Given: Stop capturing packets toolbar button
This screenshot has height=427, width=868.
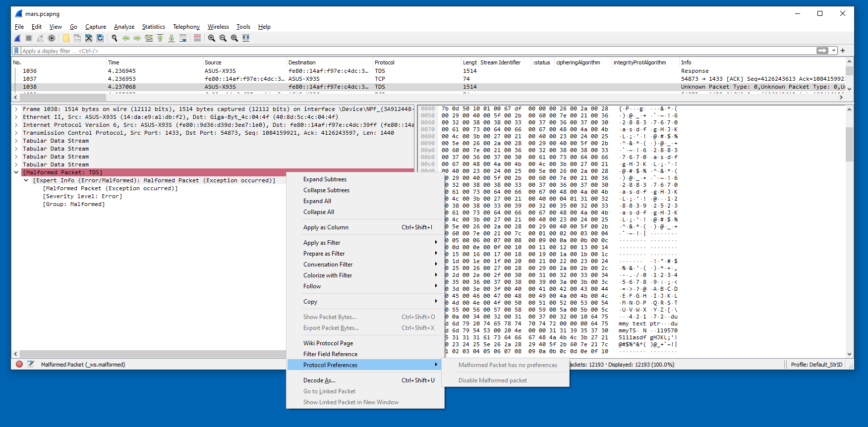Looking at the screenshot, I should click(29, 38).
